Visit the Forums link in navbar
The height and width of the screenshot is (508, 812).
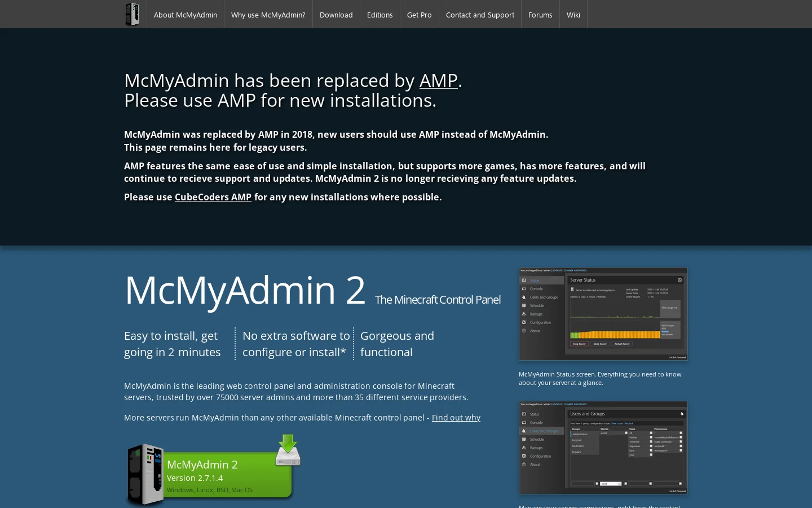[540, 15]
